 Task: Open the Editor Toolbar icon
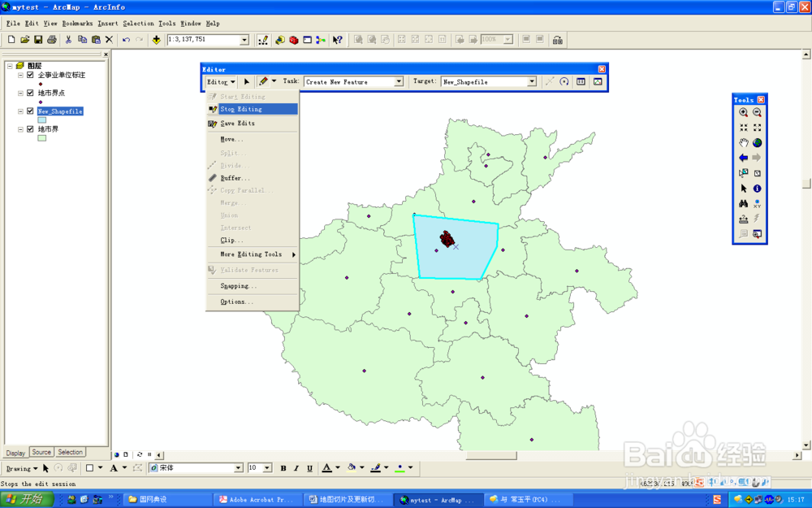tap(263, 39)
